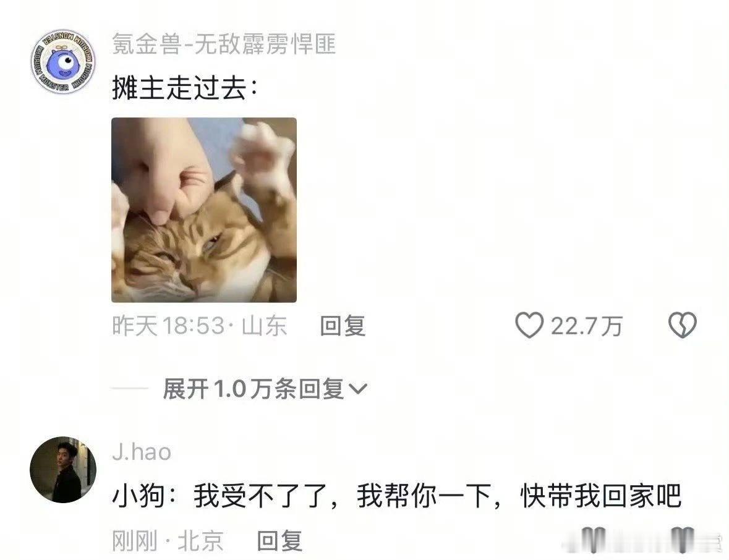Click the 北京 location label

[200, 540]
